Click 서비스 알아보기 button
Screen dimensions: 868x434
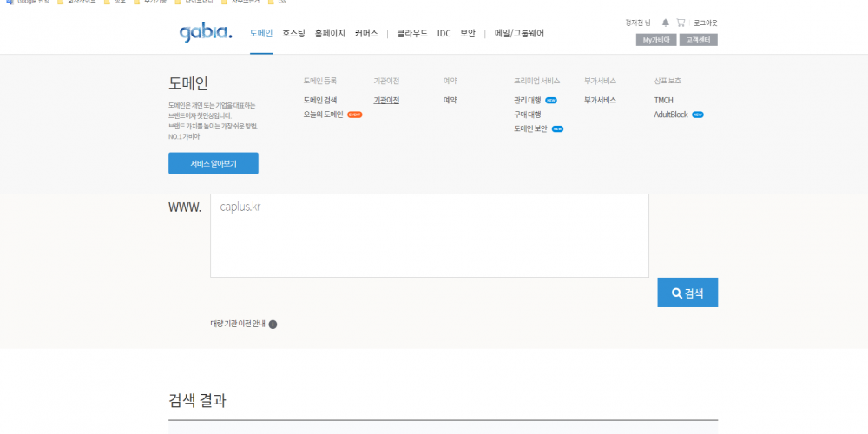tap(214, 163)
